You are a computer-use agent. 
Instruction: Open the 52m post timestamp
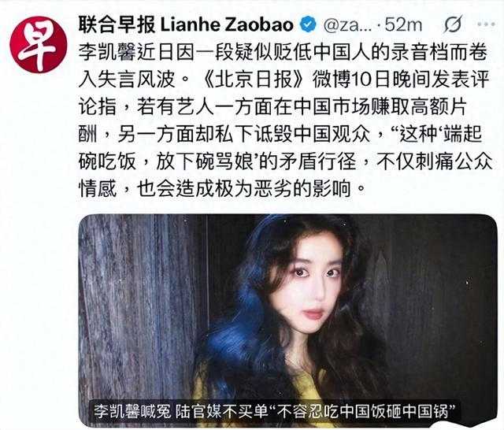click(x=403, y=24)
